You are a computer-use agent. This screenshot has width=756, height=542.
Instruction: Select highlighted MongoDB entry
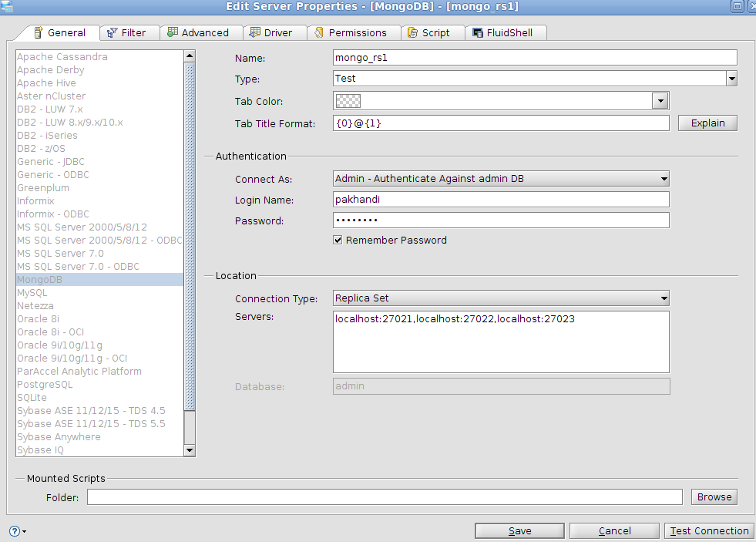click(x=100, y=280)
